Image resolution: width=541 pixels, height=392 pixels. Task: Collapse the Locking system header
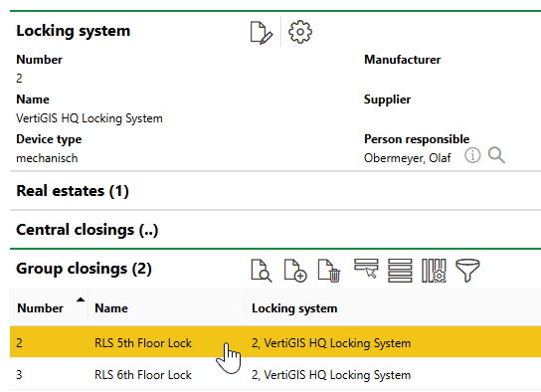click(x=74, y=31)
